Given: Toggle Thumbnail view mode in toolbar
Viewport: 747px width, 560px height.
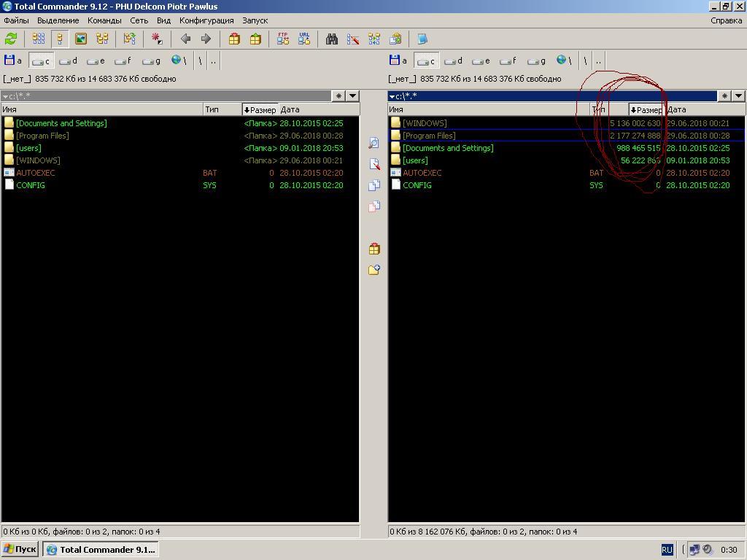Looking at the screenshot, I should (x=81, y=39).
